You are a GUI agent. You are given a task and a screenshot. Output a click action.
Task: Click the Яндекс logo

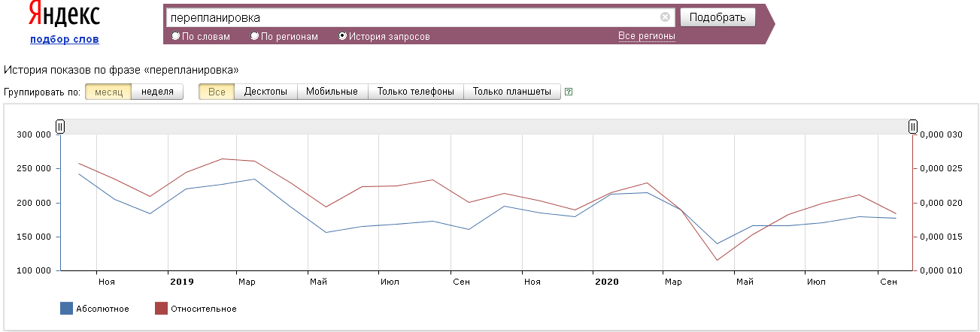point(64,16)
